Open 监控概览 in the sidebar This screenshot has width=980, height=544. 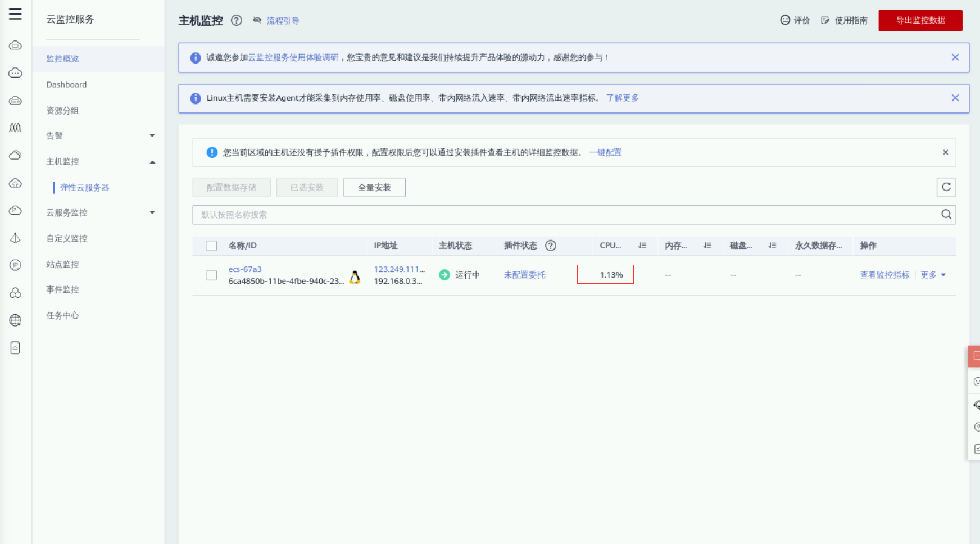(x=98, y=58)
